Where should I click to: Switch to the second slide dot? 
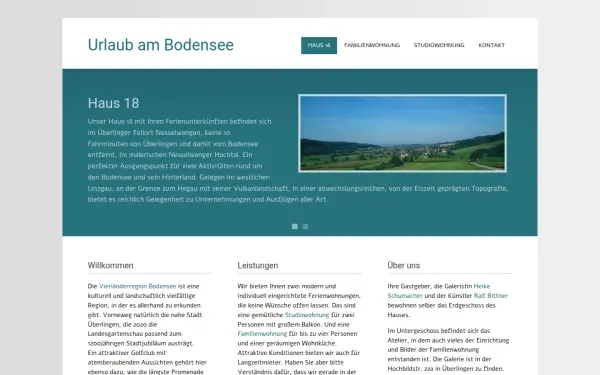(305, 227)
